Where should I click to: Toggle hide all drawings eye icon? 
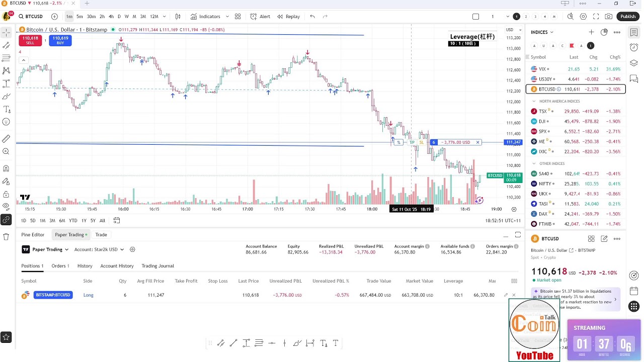click(x=6, y=206)
